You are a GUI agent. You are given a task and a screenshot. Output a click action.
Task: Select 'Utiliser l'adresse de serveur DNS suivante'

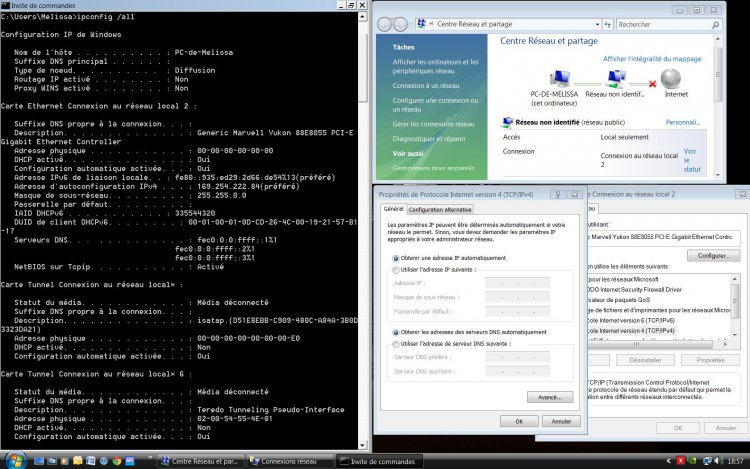pyautogui.click(x=396, y=344)
